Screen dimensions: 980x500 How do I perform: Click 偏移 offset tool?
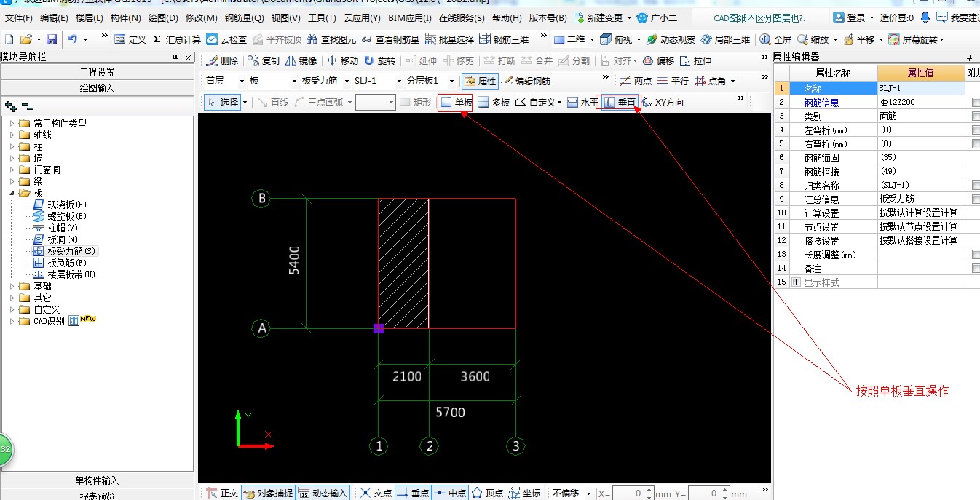[658, 61]
